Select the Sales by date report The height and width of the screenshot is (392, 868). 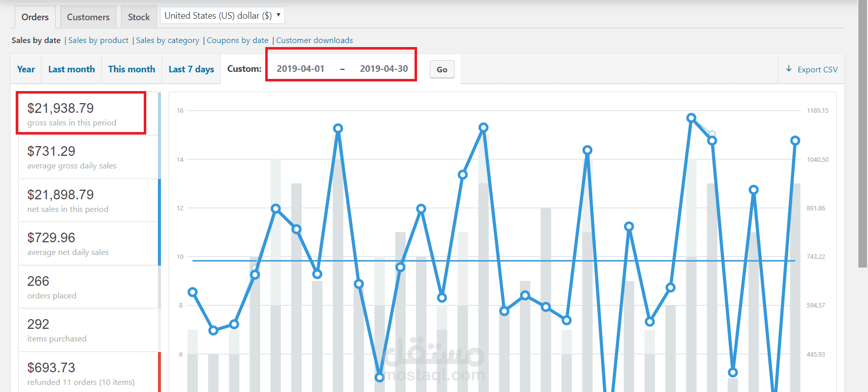point(36,40)
